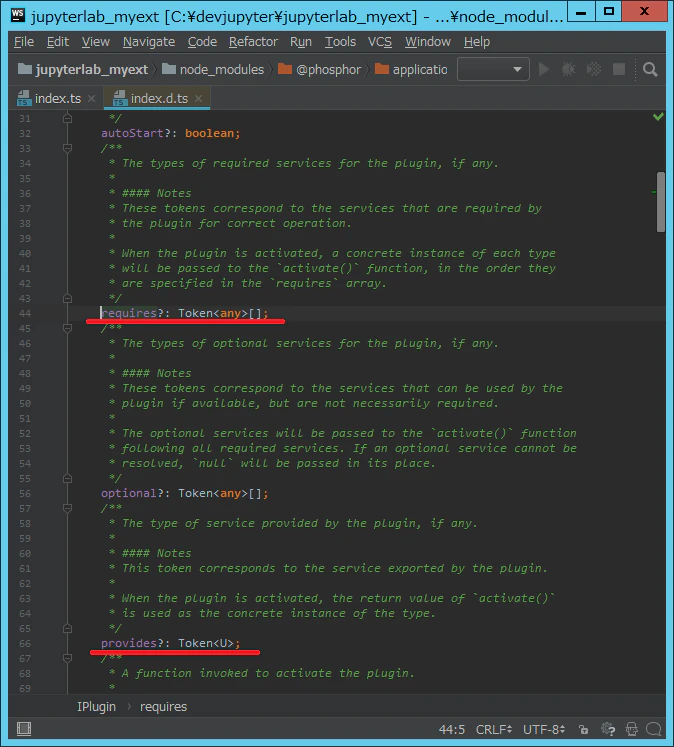Click jupyterlab_myext breadcrumb folder

83,70
